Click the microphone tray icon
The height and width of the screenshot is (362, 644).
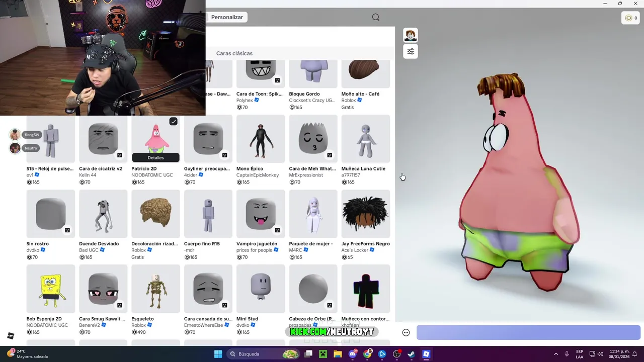pyautogui.click(x=567, y=354)
